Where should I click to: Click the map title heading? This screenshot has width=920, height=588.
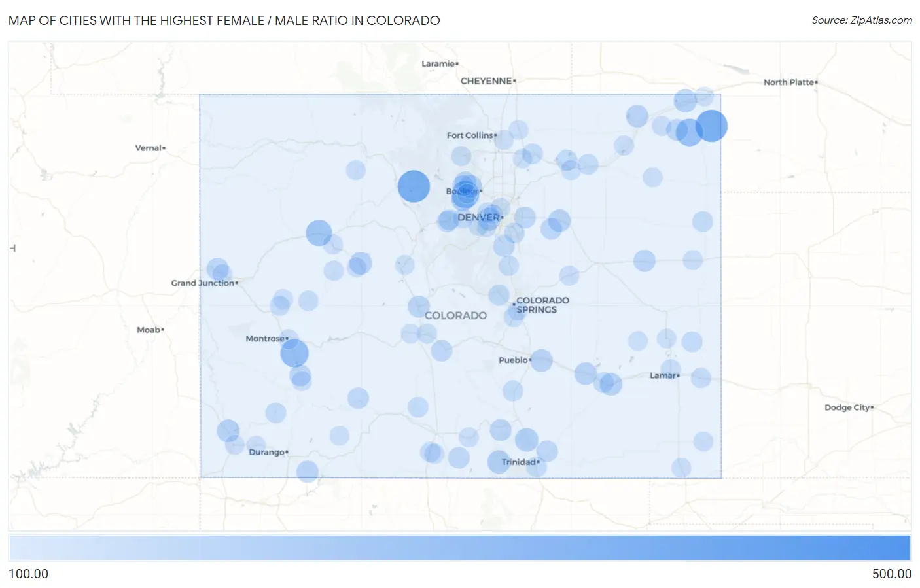pyautogui.click(x=224, y=20)
